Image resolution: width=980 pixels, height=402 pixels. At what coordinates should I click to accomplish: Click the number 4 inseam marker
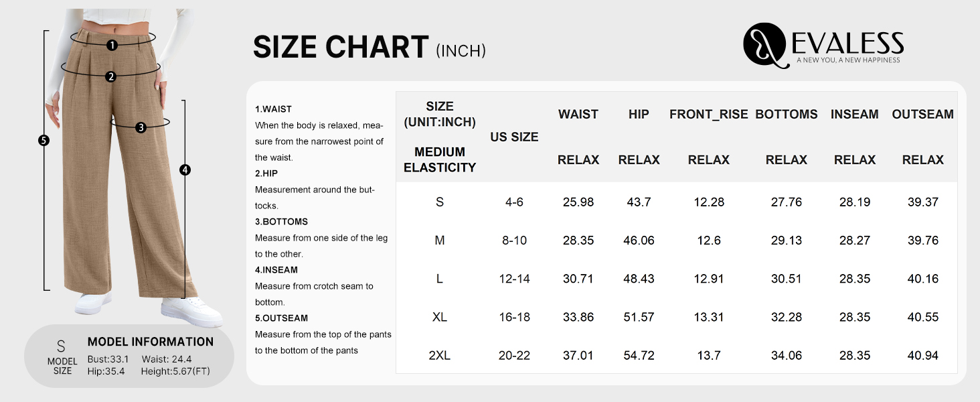point(185,170)
